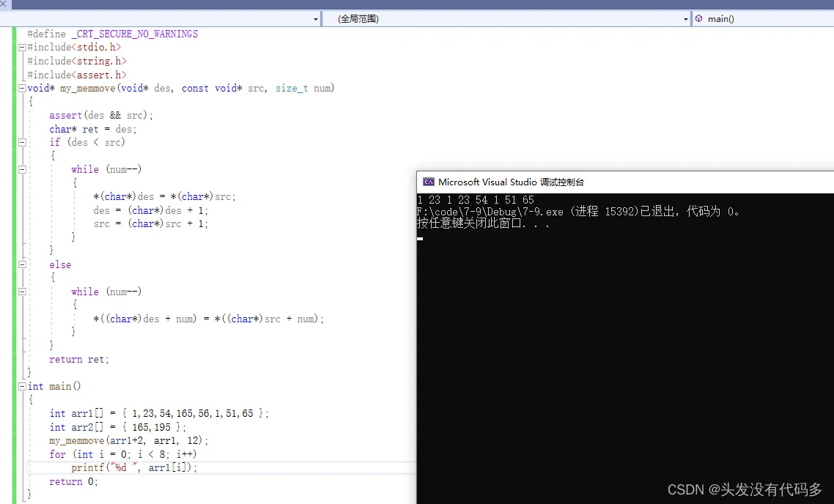Collapse the int main() function

22,387
